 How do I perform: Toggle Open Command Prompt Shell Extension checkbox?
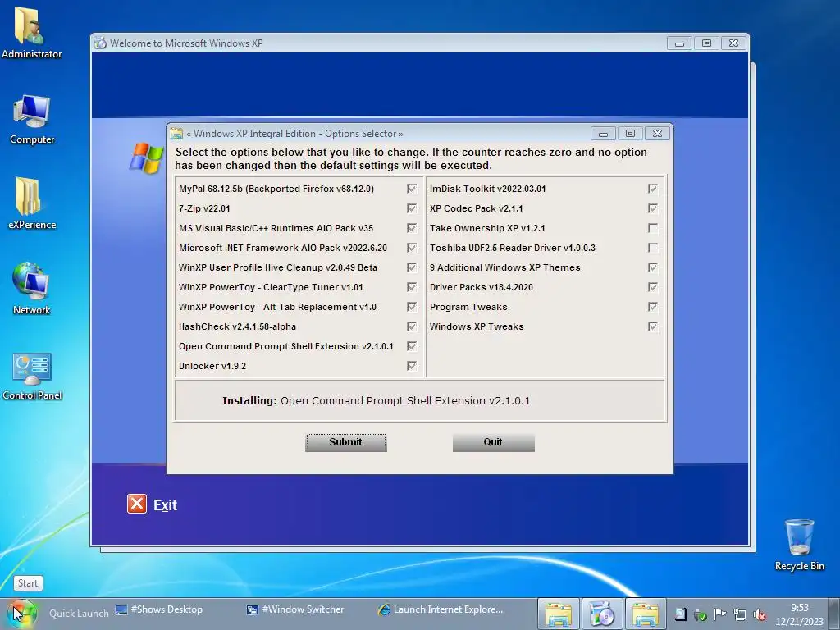click(412, 346)
